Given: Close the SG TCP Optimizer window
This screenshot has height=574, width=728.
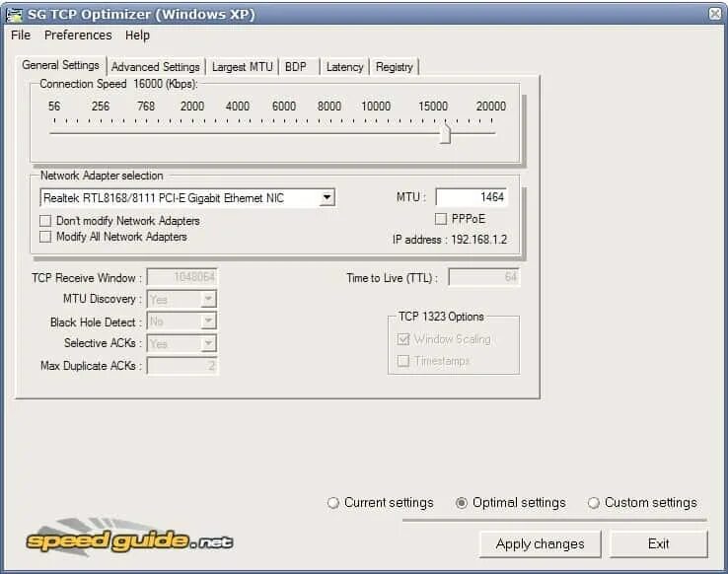Looking at the screenshot, I should tap(715, 14).
